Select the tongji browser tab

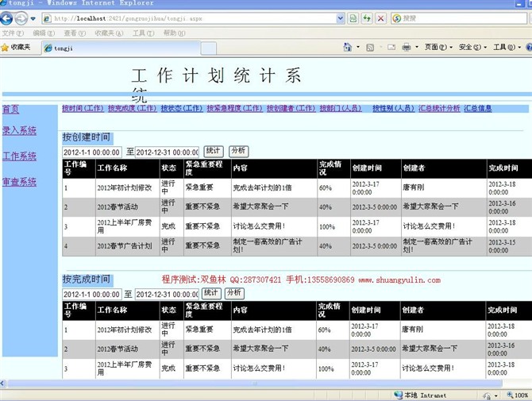[121, 48]
